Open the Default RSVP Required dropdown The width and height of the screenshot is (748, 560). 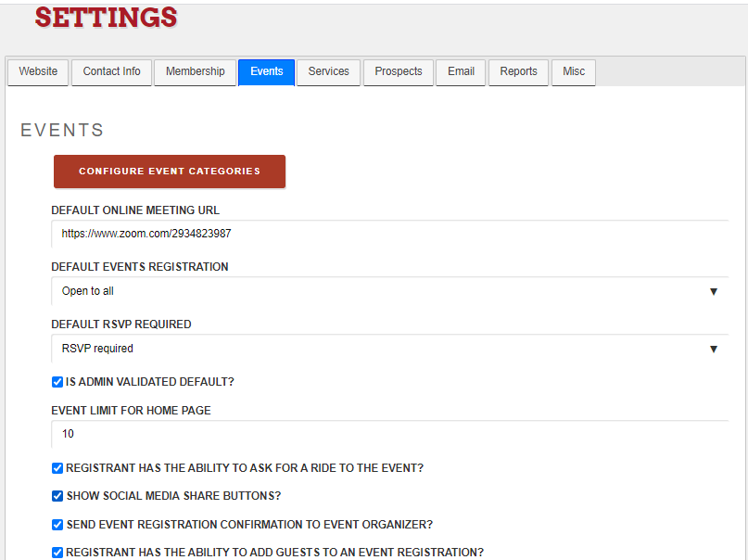389,349
